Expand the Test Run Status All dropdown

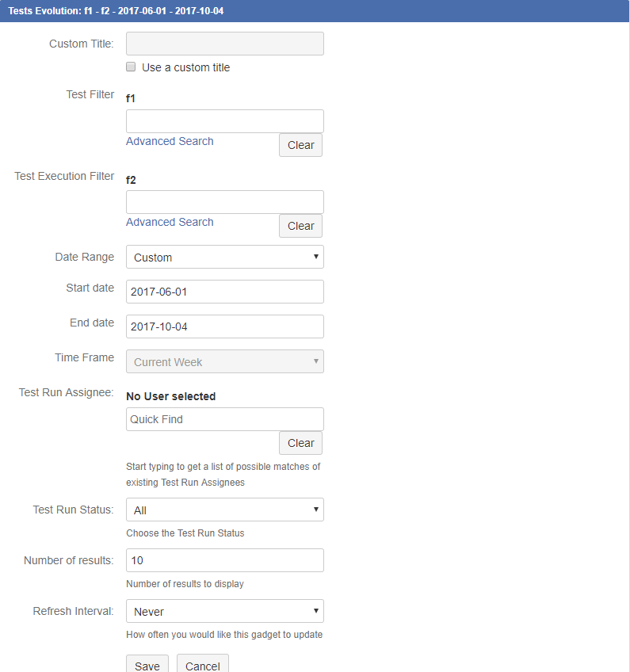point(224,510)
